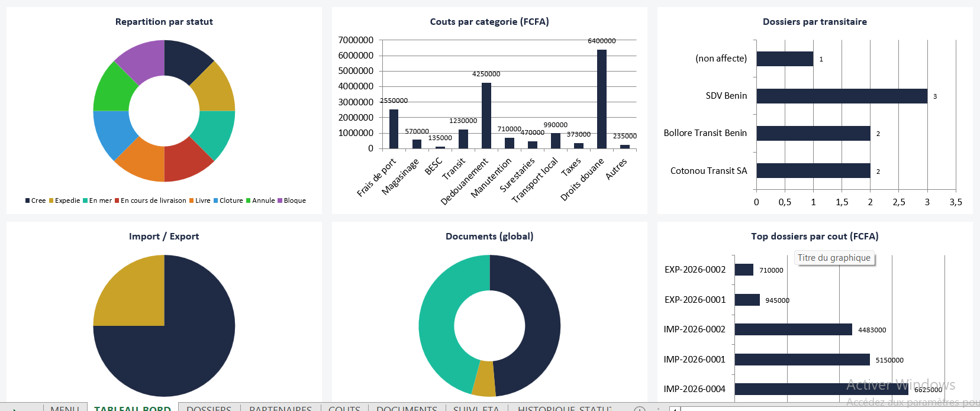The width and height of the screenshot is (980, 411).
Task: Click the EXP-2026-0001 bar
Action: (747, 300)
